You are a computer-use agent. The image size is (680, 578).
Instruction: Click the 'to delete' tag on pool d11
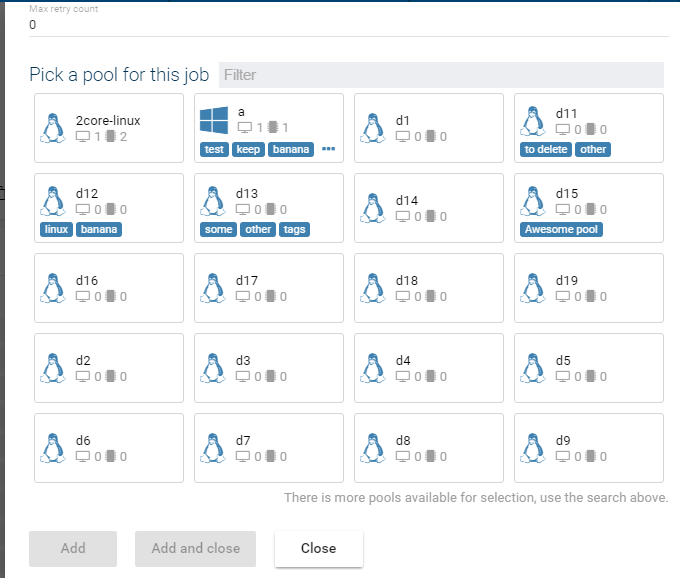[545, 150]
